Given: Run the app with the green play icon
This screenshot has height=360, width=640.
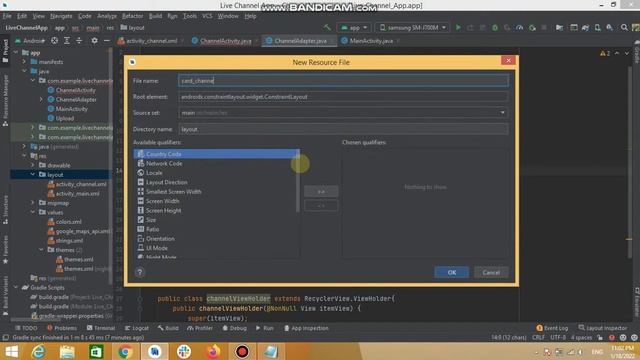Looking at the screenshot, I should (458, 27).
